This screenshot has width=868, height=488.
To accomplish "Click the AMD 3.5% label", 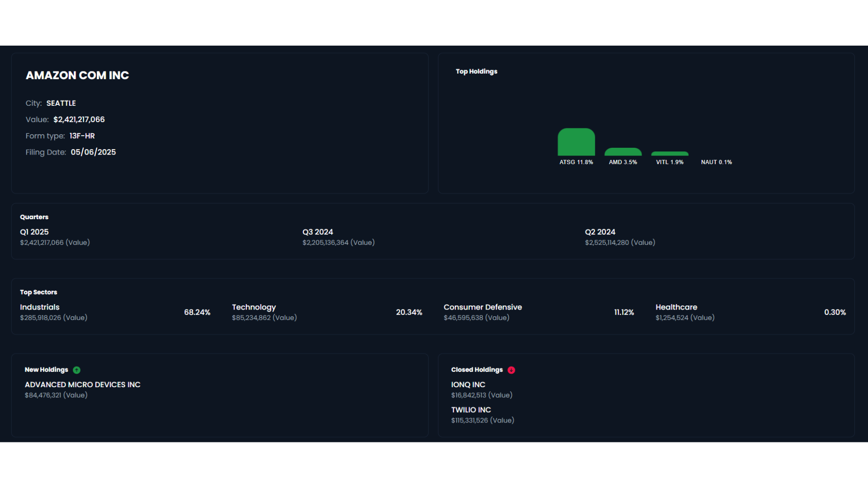I will point(623,162).
